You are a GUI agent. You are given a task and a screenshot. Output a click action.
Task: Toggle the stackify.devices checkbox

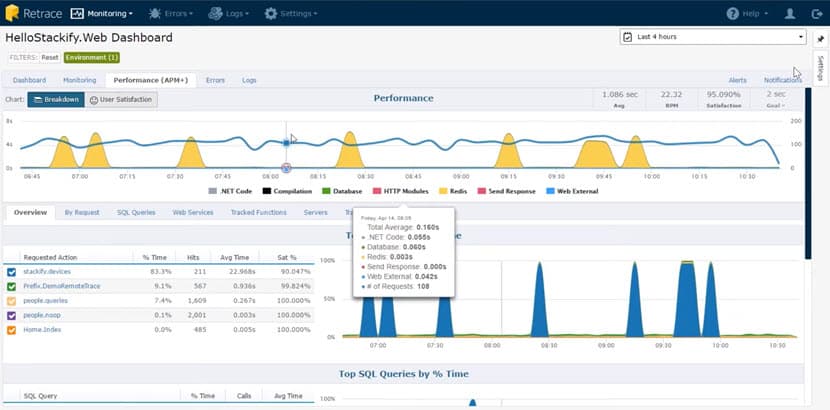point(12,272)
